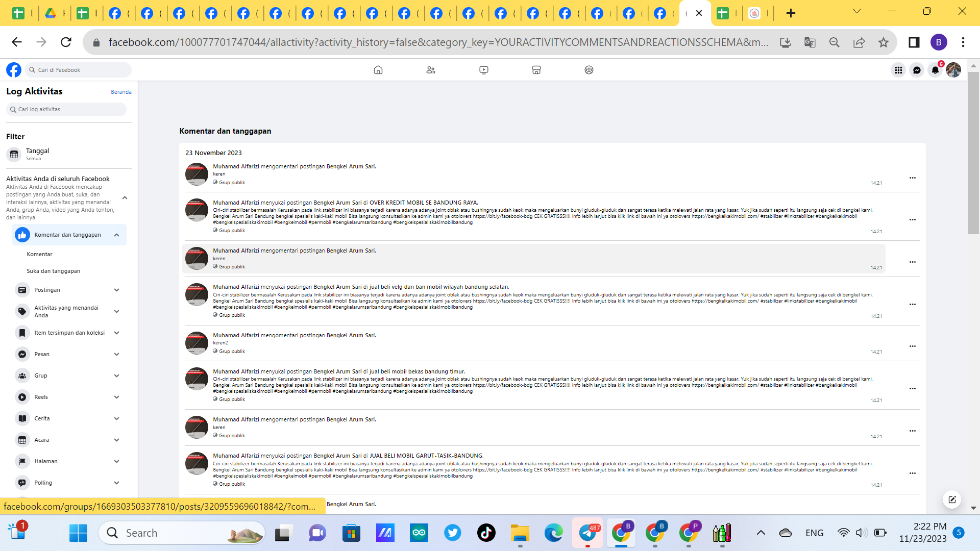Click in Cari di Facebook search box
The height and width of the screenshot is (551, 980).
click(79, 70)
